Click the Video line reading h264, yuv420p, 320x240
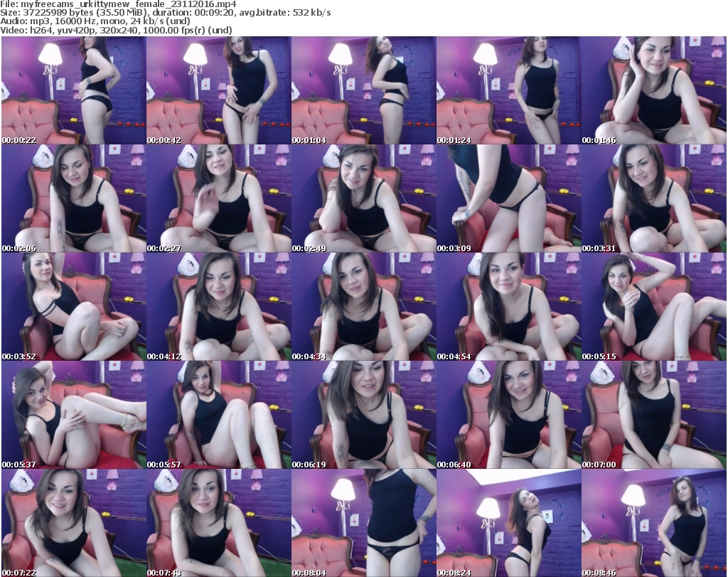This screenshot has height=577, width=728. coord(116,30)
